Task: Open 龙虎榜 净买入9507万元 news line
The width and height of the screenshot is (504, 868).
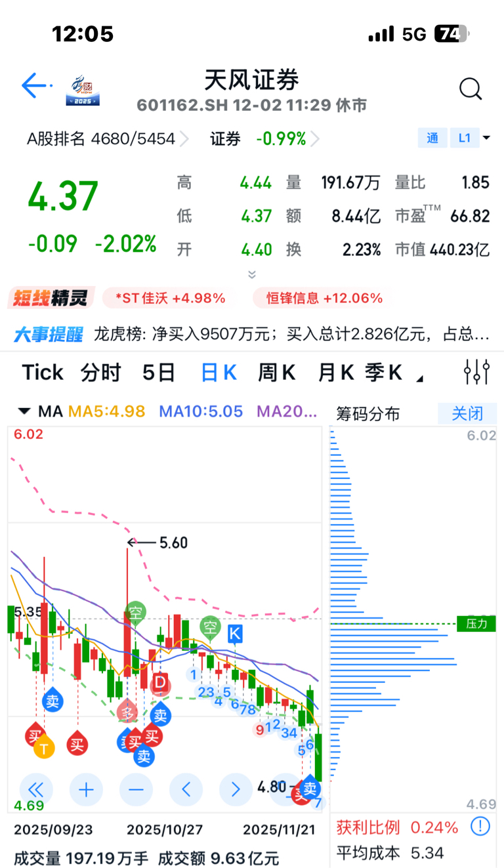Action: click(x=292, y=335)
